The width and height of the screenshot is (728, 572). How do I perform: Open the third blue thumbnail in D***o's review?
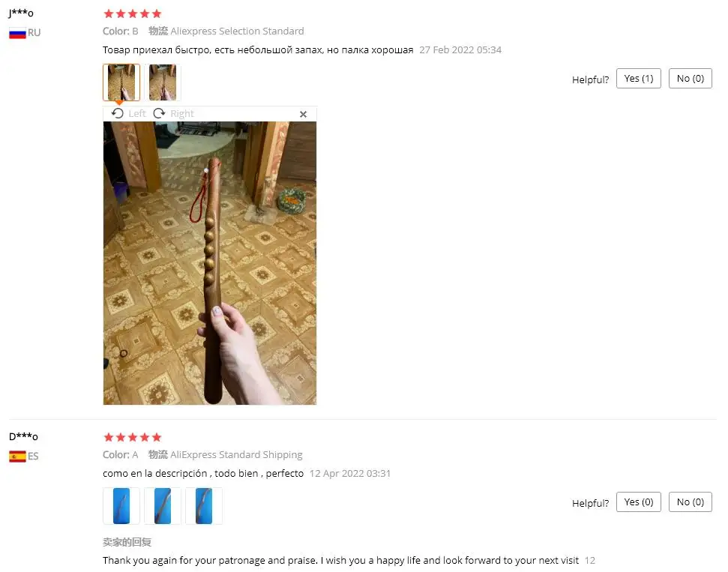(204, 506)
